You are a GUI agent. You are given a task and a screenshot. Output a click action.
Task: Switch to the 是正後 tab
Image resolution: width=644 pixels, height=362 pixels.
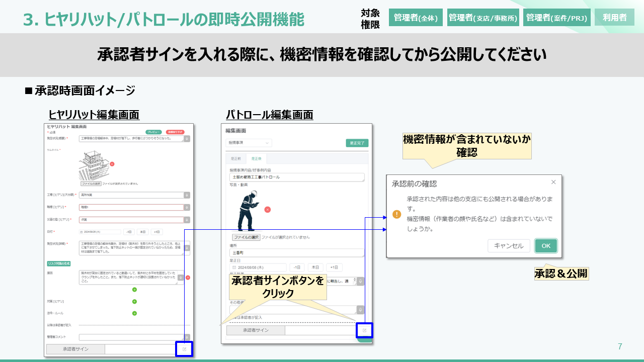pyautogui.click(x=257, y=158)
